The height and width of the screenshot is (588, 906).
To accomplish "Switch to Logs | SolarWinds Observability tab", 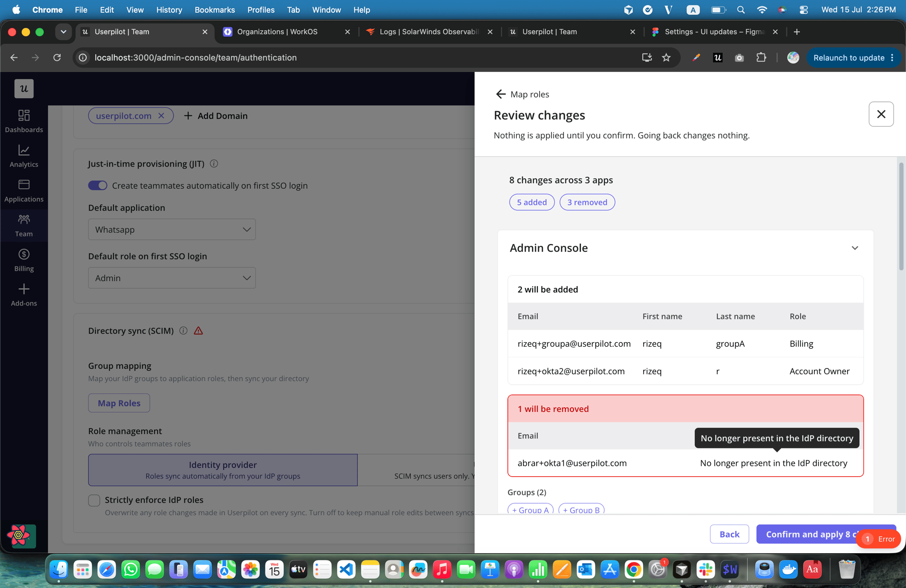I will click(429, 32).
